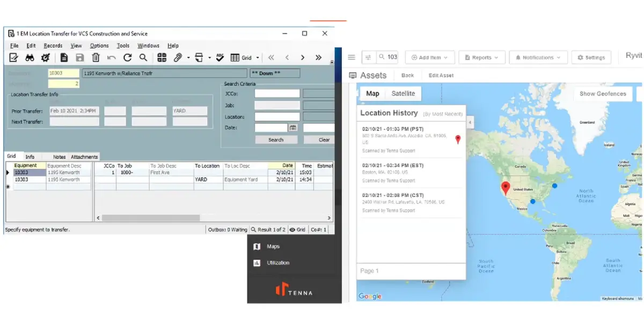The image size is (644, 322).
Task: Click the binoculars find icon
Action: coord(30,57)
